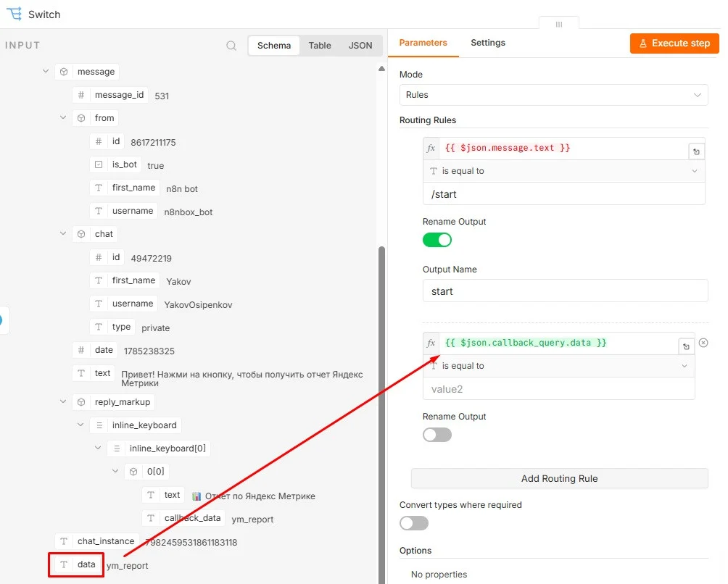Open operator dropdown above value2 field
The width and height of the screenshot is (728, 584).
[x=558, y=365]
